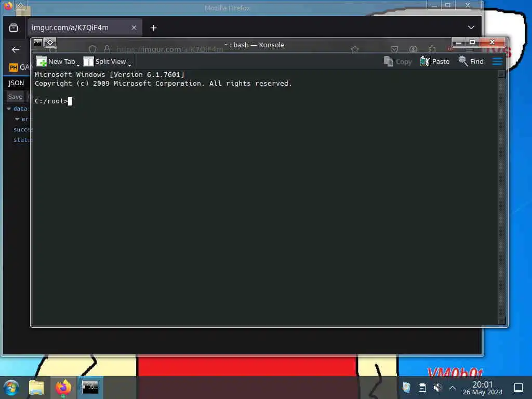
Task: Click Paste in Konsole toolbar
Action: tap(435, 62)
